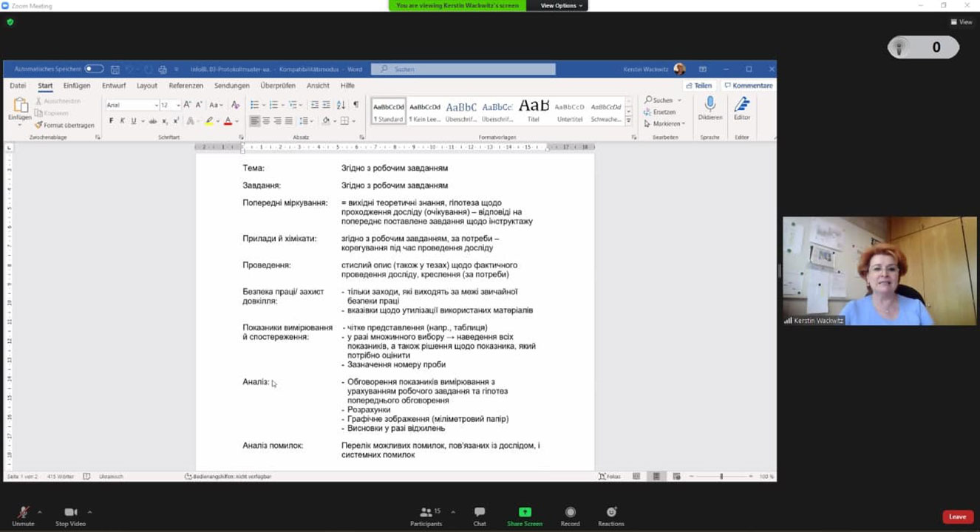Expand the Einfügen paste dropdown arrow

[x=20, y=124]
